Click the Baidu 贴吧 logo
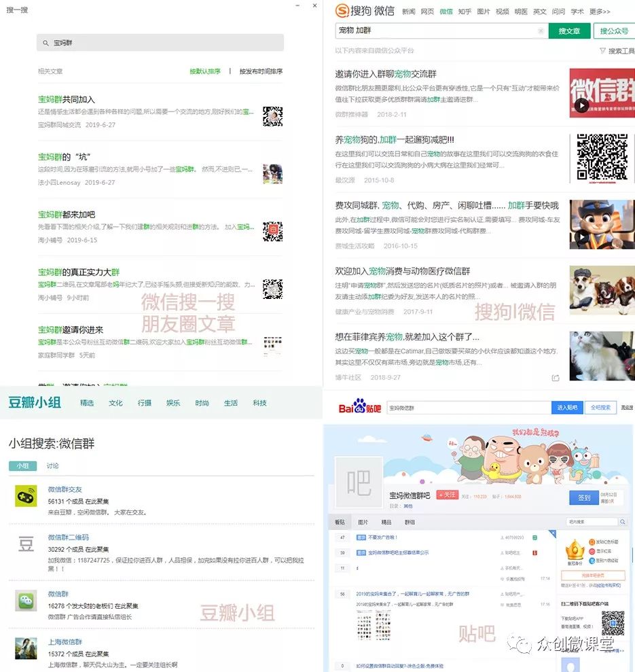 coord(359,406)
